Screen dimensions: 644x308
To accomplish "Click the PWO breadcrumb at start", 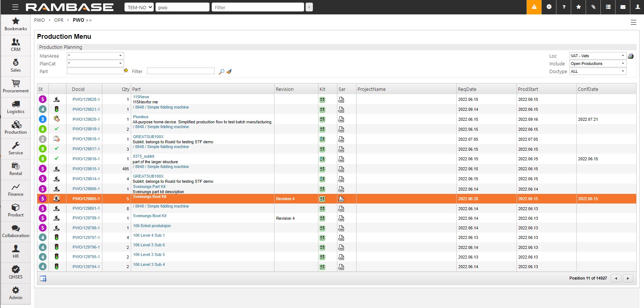I will coord(39,20).
